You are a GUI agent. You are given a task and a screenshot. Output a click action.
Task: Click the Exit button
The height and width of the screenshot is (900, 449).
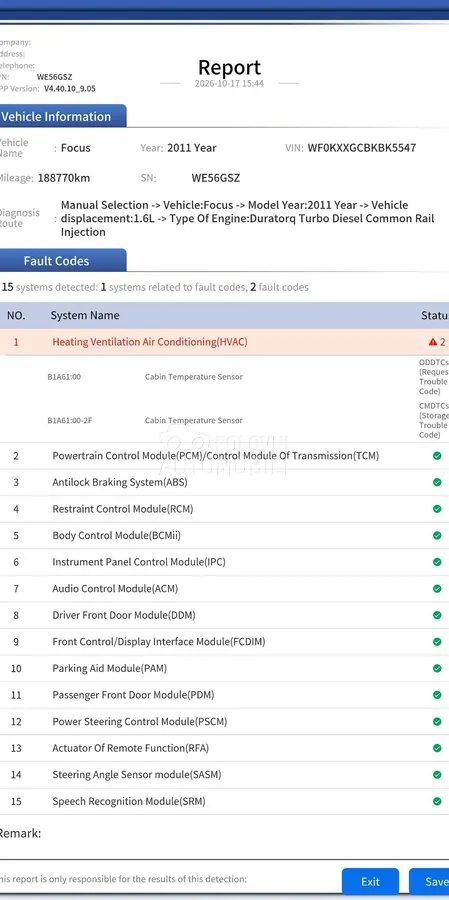370,881
